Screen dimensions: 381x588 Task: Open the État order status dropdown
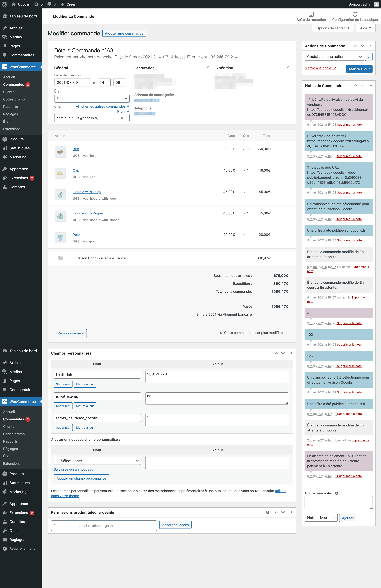pos(92,99)
